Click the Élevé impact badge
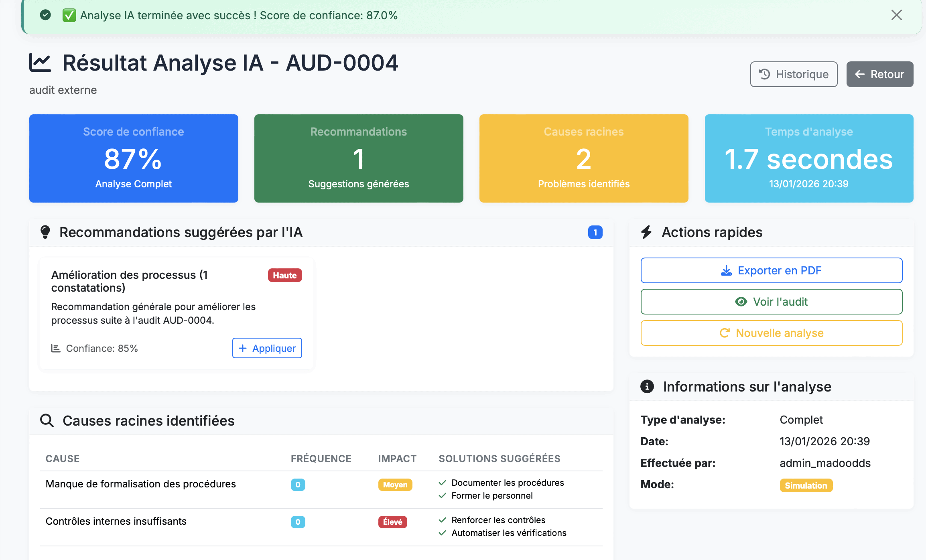This screenshot has height=560, width=926. tap(392, 522)
